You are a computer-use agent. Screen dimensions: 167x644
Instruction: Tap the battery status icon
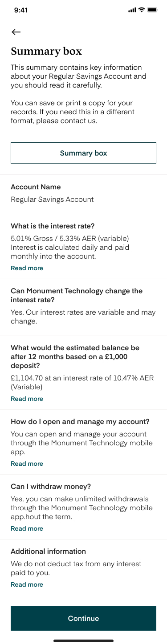coord(152,10)
